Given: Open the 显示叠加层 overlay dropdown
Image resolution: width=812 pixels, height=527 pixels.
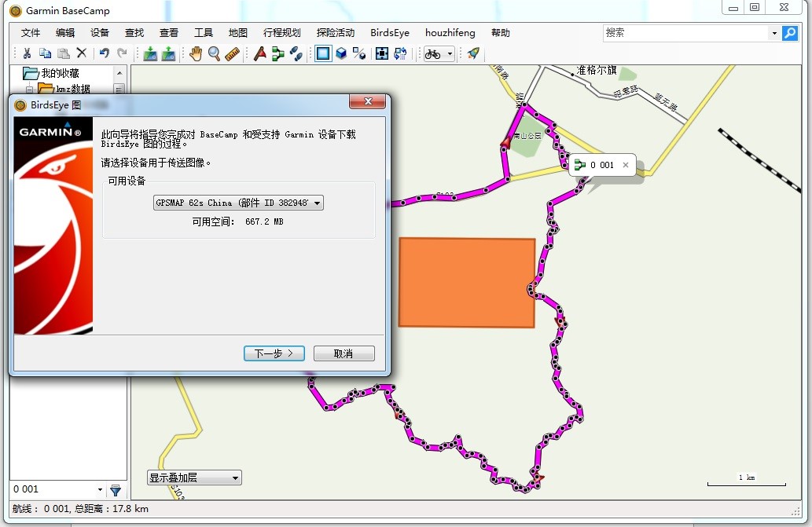Looking at the screenshot, I should 194,478.
